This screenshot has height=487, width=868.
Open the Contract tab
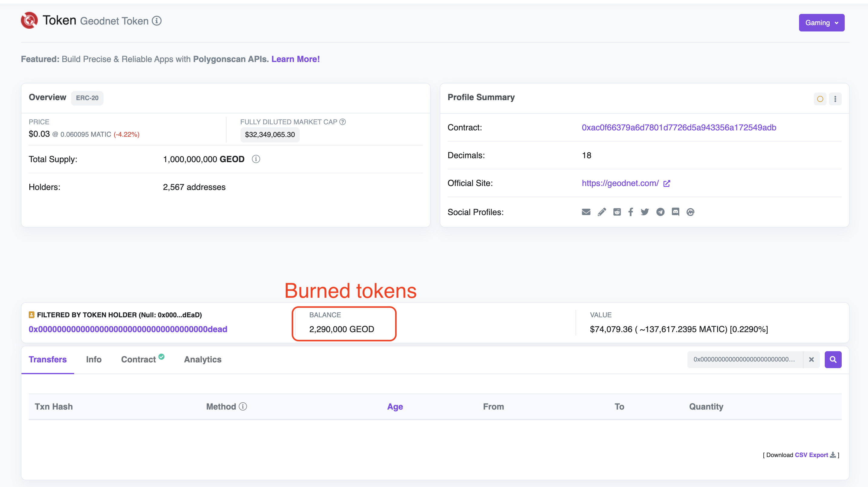[x=139, y=359]
